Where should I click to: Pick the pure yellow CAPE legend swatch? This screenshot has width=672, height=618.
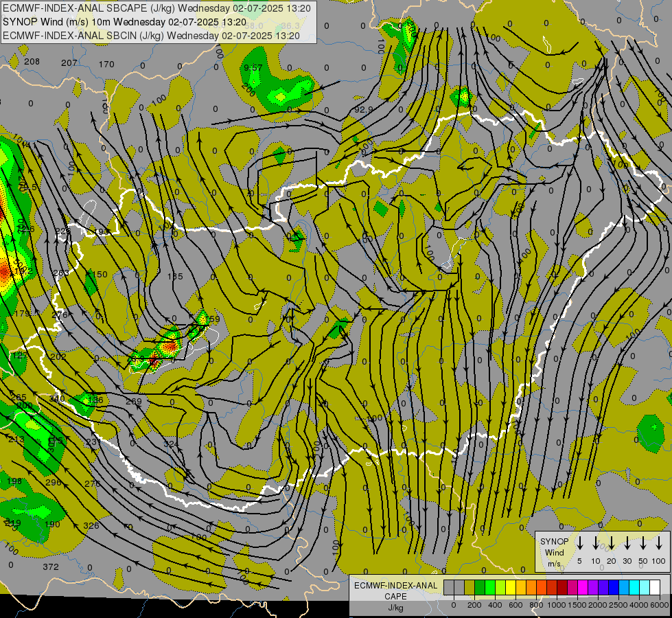click(x=511, y=588)
